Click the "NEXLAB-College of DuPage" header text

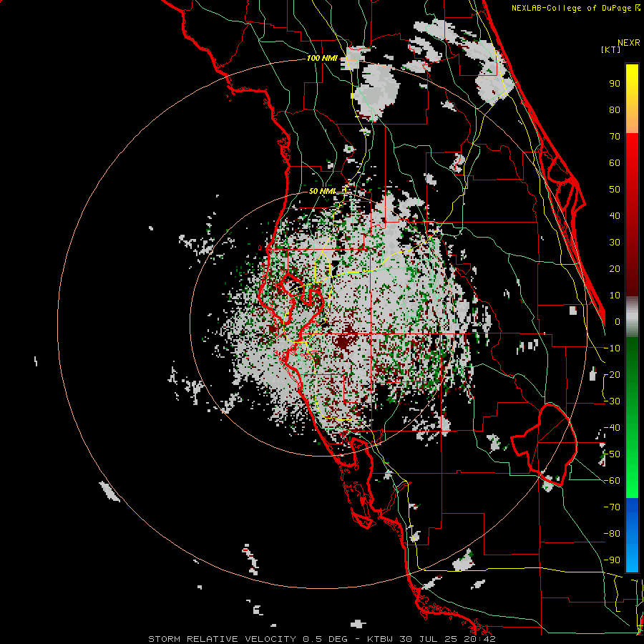572,8
